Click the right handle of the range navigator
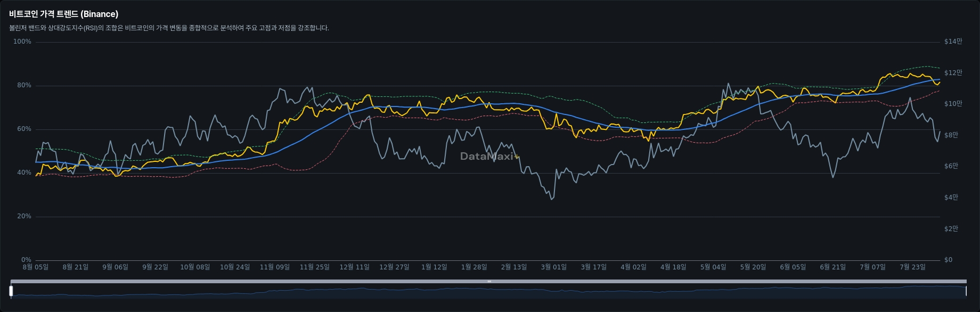 [x=966, y=291]
